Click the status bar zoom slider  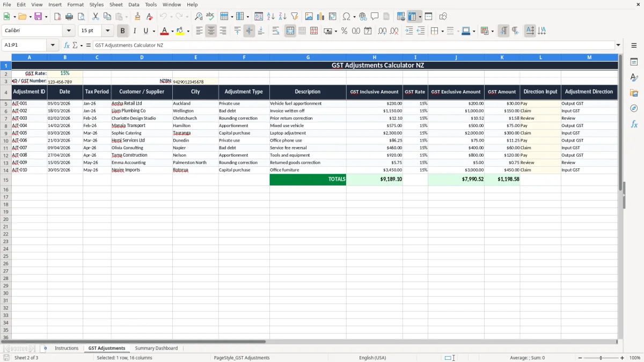(601, 358)
